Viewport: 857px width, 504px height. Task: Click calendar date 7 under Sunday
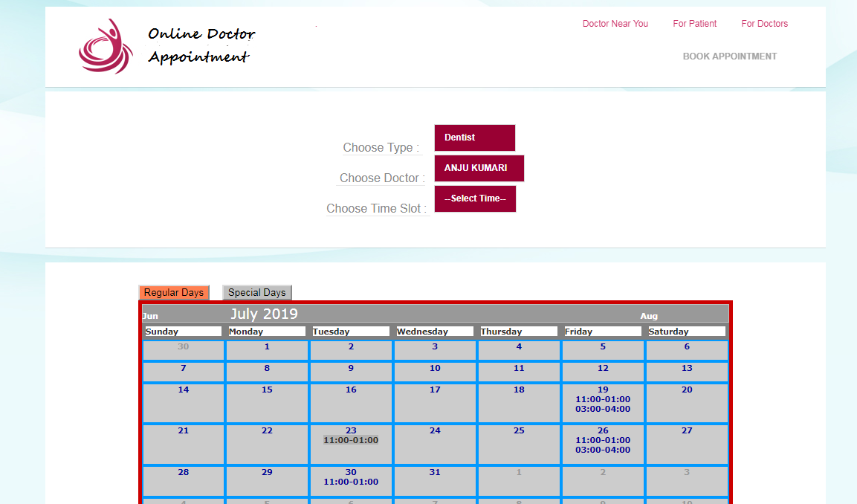point(183,369)
